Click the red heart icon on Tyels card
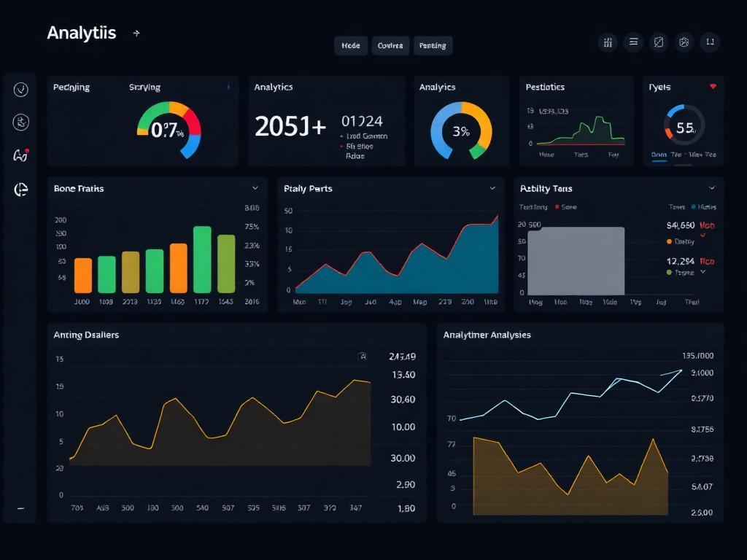 [713, 86]
